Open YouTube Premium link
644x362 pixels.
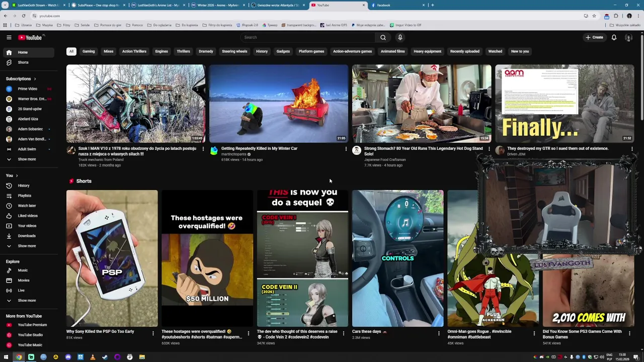[x=29, y=325]
